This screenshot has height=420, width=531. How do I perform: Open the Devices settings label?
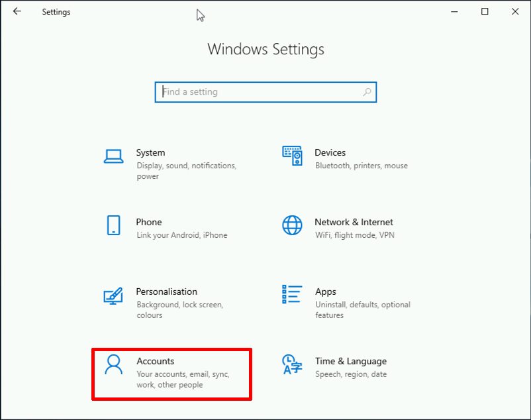point(330,153)
